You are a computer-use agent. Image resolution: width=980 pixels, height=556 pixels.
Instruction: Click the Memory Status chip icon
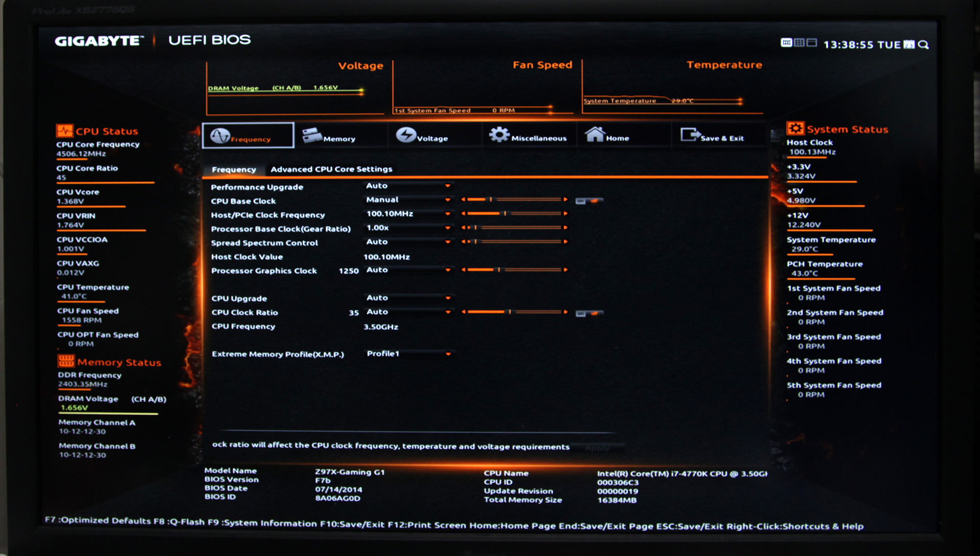(x=66, y=361)
